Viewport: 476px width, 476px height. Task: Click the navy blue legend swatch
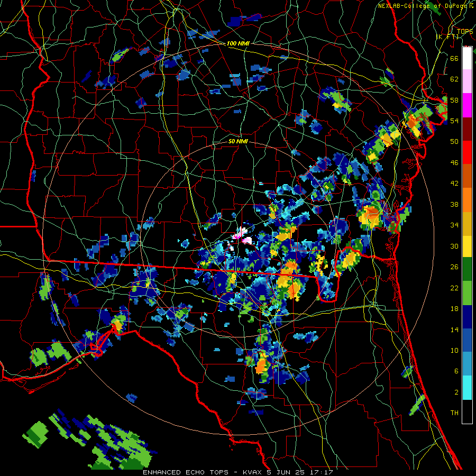[x=467, y=317]
